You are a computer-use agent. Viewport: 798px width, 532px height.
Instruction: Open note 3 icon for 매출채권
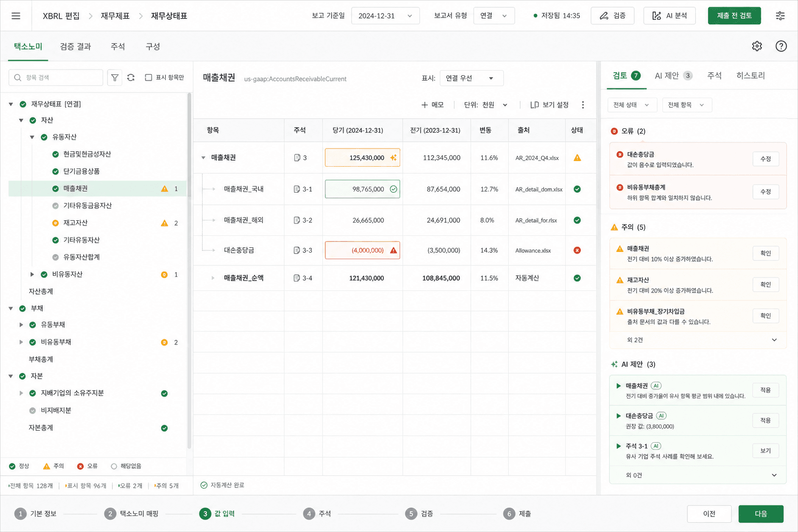(x=297, y=157)
